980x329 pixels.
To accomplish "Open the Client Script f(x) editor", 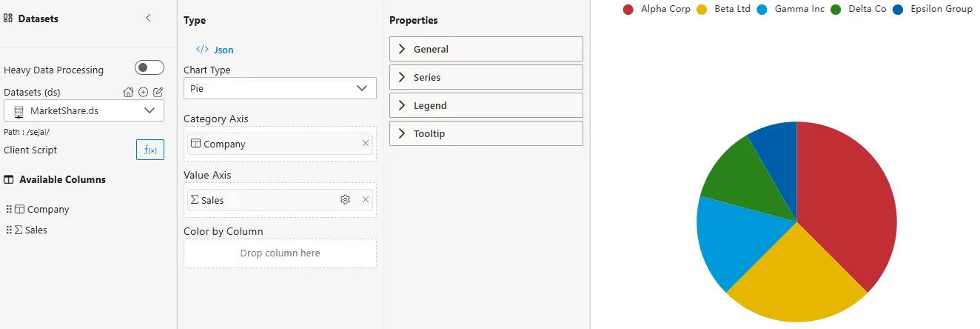I will coord(150,150).
